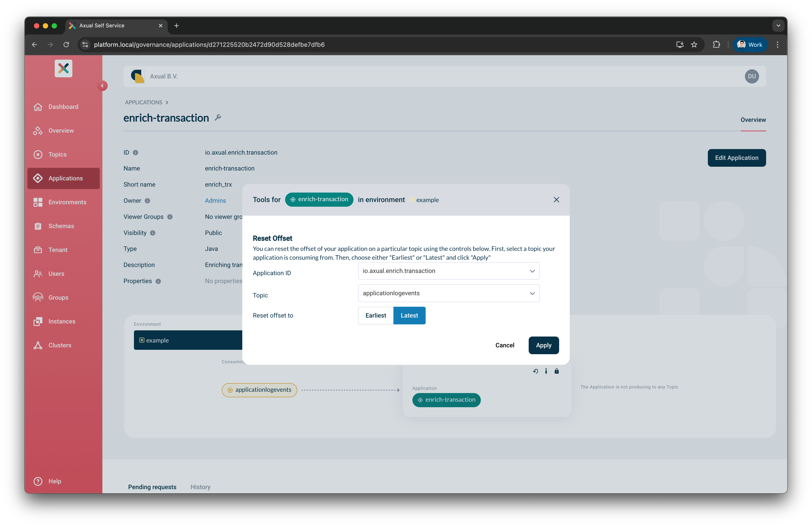Select the Topics icon in the sidebar

(38, 154)
